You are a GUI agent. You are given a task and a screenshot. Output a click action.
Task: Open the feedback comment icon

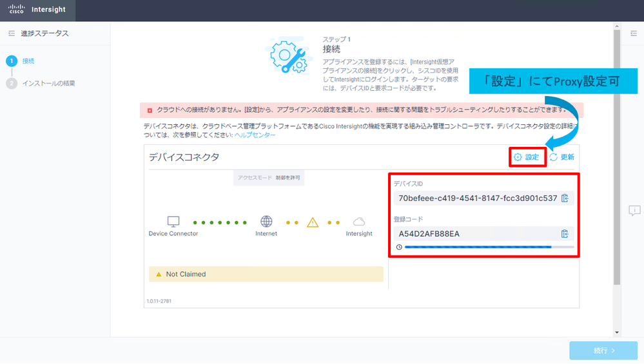click(x=634, y=211)
